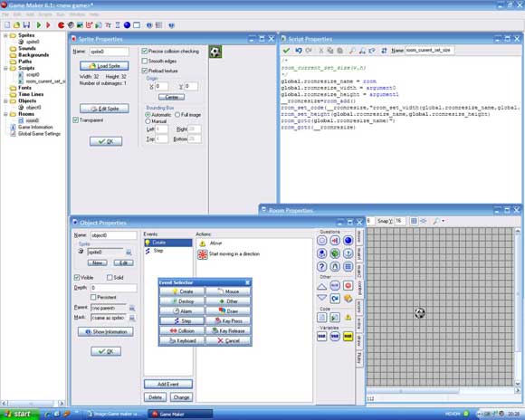Open the Parent chooser menu
The width and height of the screenshot is (525, 420).
[x=132, y=308]
